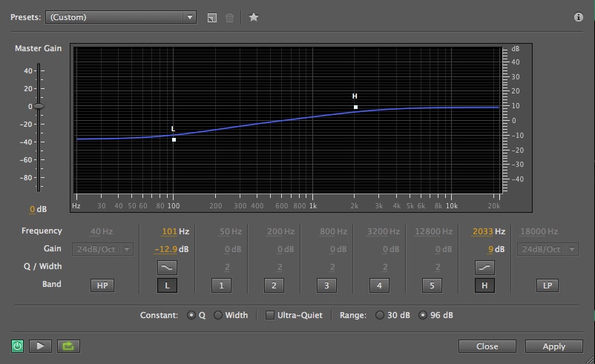The height and width of the screenshot is (364, 595).
Task: Save the current settings as a preset
Action: (x=212, y=17)
